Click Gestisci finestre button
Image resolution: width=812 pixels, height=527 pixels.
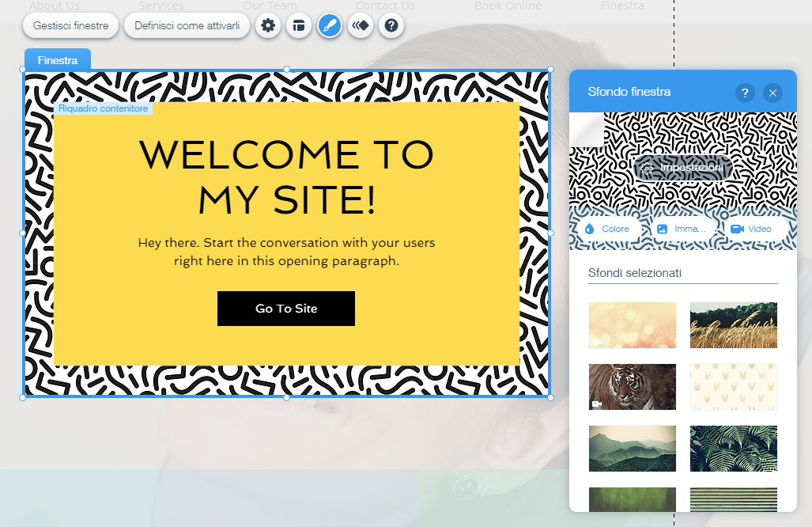tap(71, 25)
